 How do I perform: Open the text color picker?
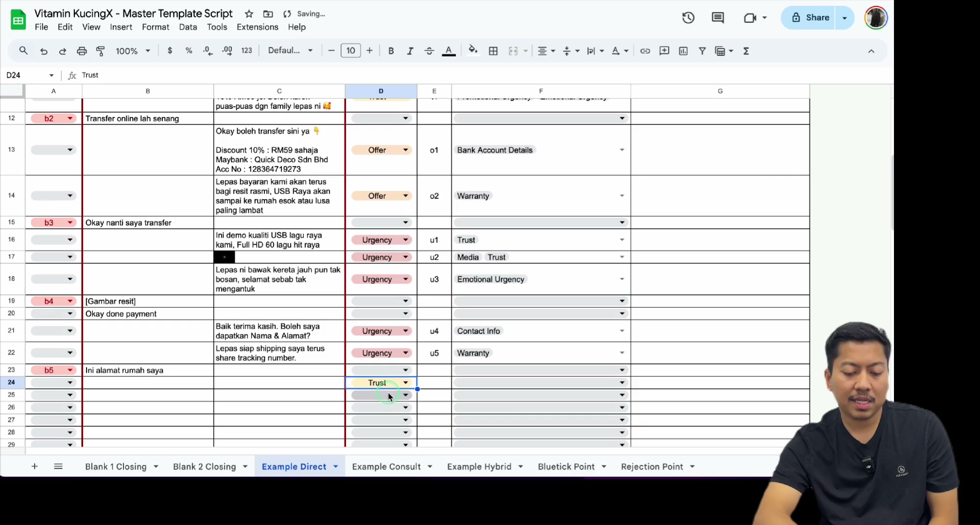point(449,51)
